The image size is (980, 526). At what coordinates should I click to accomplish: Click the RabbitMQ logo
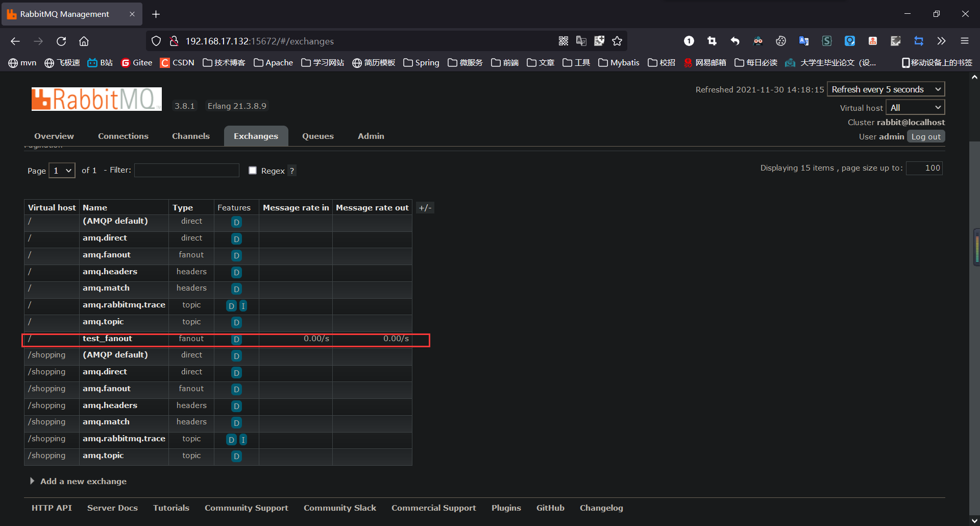(96, 99)
